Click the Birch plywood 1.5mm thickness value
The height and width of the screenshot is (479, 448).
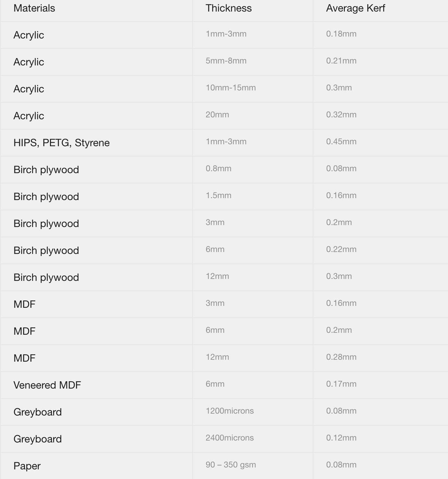(x=219, y=196)
